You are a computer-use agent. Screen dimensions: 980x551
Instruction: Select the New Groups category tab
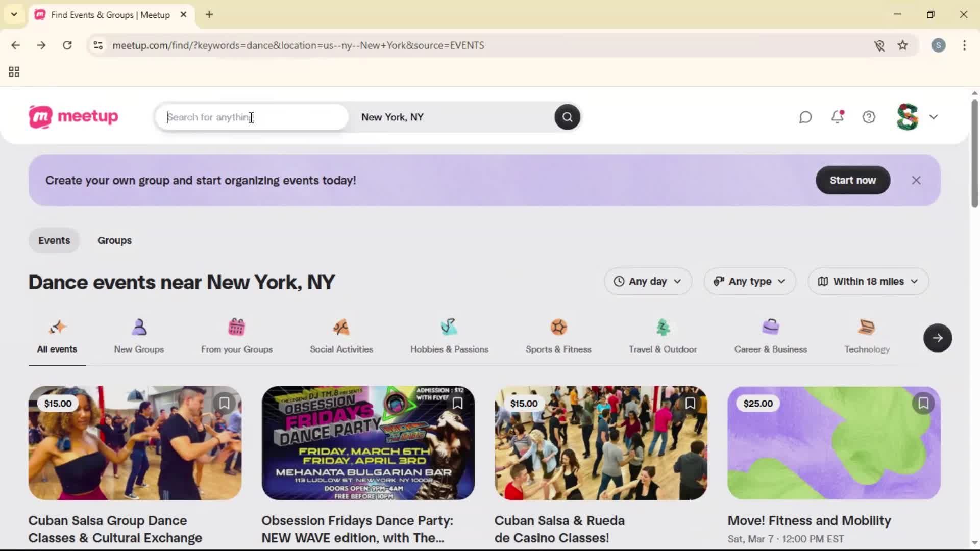pos(139,336)
